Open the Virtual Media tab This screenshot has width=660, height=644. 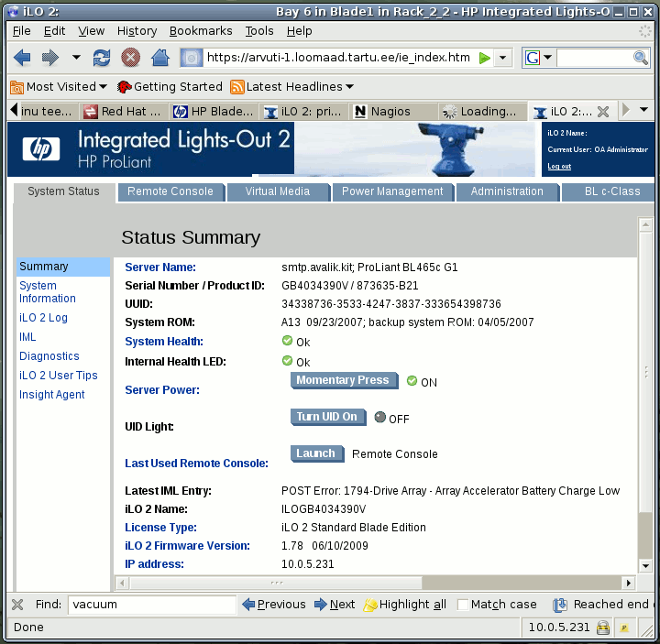[x=278, y=191]
